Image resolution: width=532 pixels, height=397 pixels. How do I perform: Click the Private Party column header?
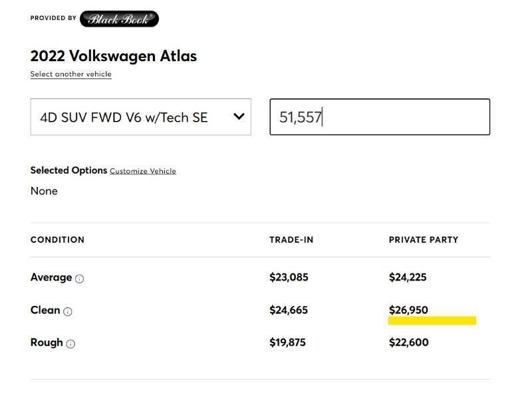[x=424, y=240]
